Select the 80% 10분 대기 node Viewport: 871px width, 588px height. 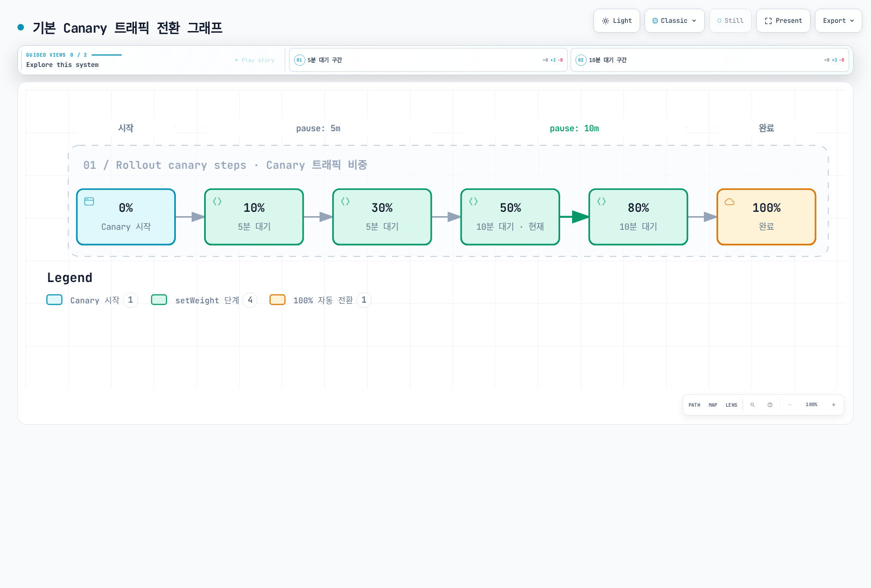coord(638,217)
